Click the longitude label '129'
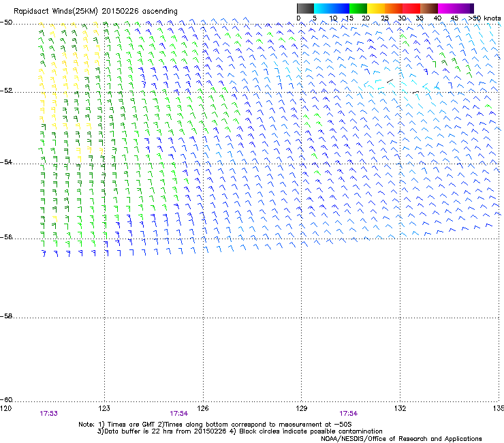The height and width of the screenshot is (443, 504). pyautogui.click(x=302, y=408)
